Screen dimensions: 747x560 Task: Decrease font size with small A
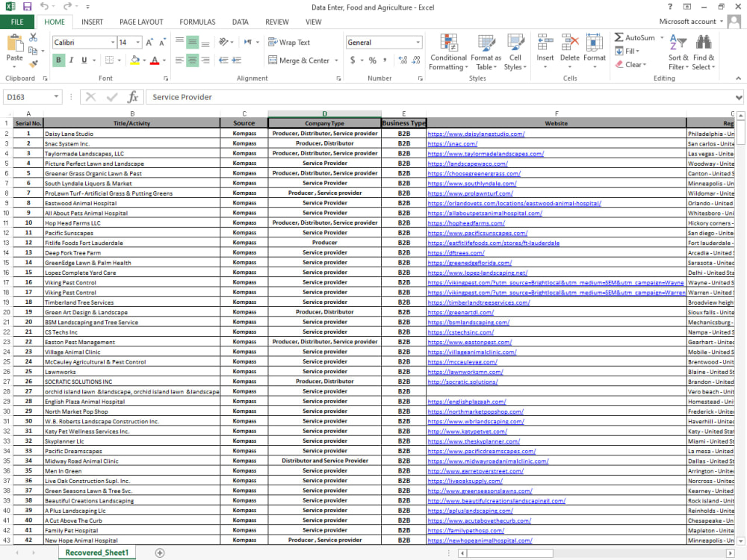click(162, 43)
